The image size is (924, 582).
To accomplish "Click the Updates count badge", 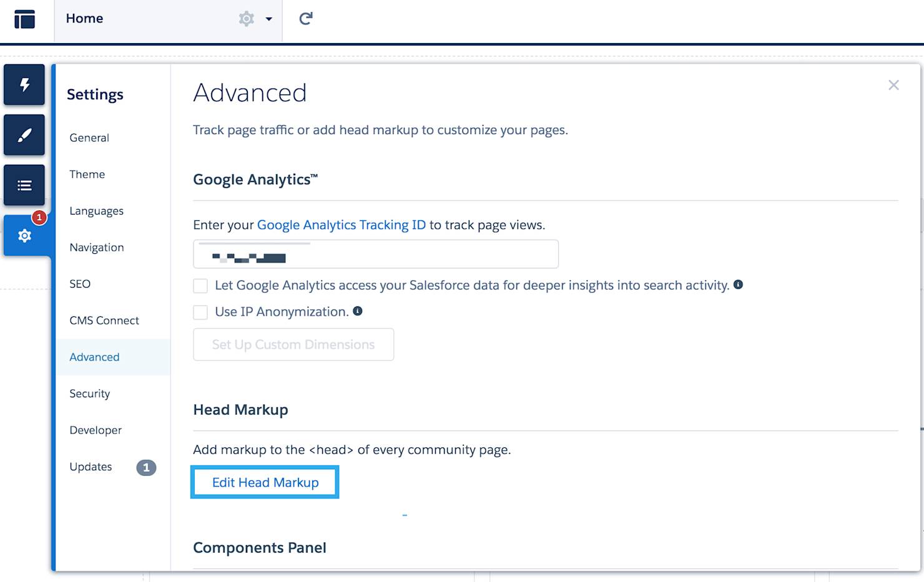I will [x=146, y=467].
